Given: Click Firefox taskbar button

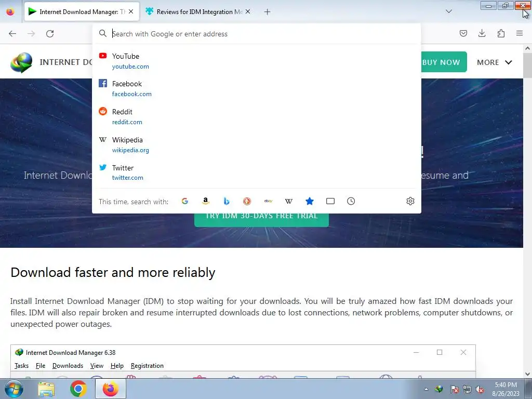Looking at the screenshot, I should pos(110,389).
